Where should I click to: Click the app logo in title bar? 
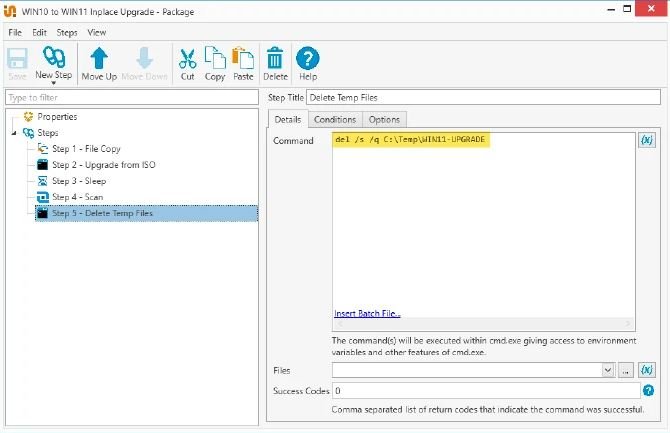(10, 11)
